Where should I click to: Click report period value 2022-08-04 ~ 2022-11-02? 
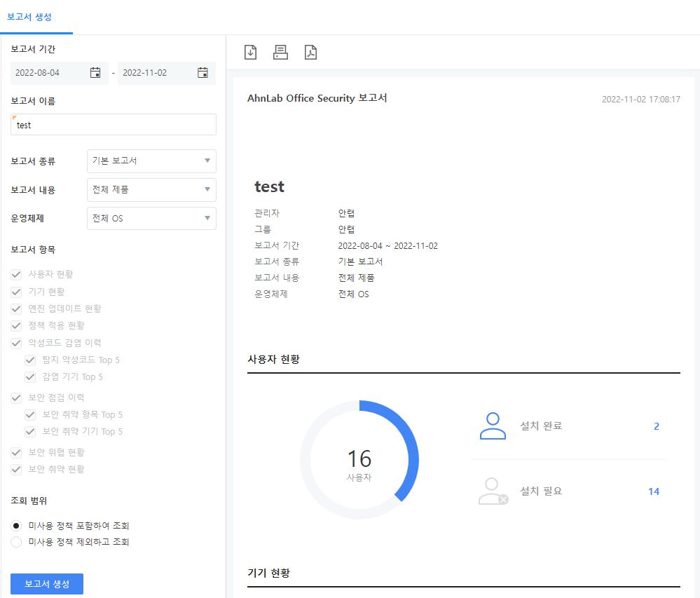point(388,246)
